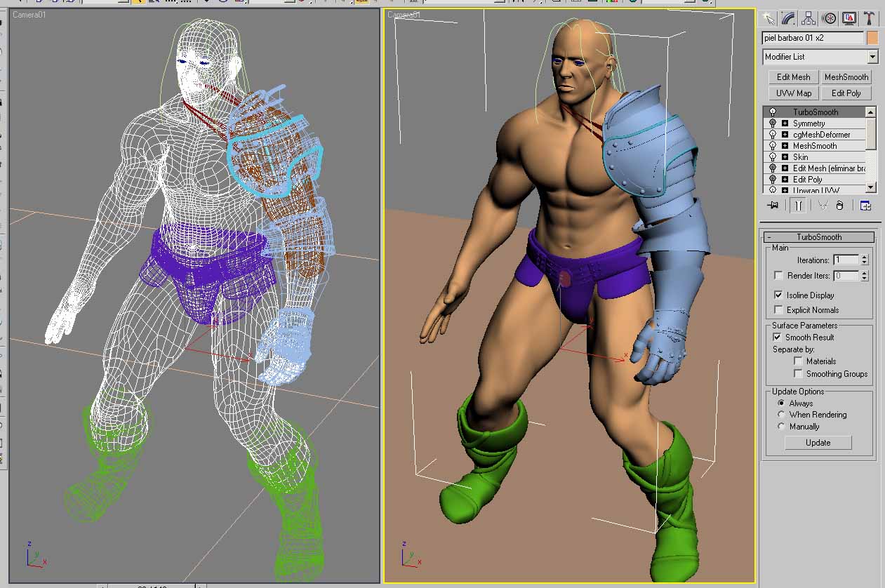
Task: Expand the MeshSmooth stack entry
Action: click(785, 146)
